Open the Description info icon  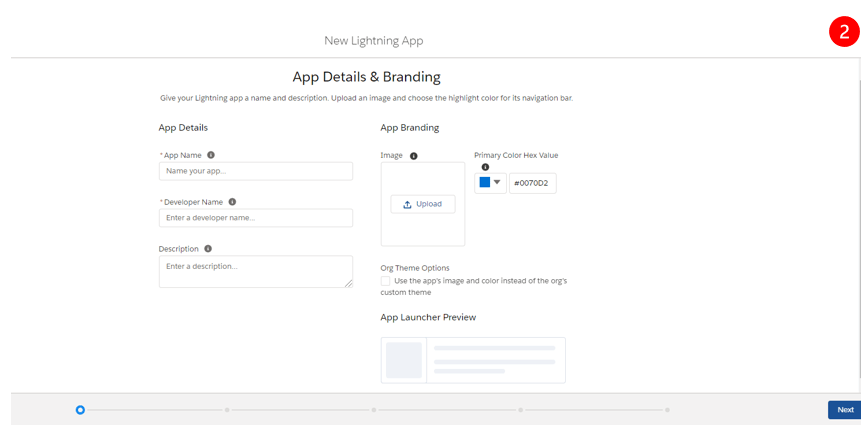coord(208,249)
